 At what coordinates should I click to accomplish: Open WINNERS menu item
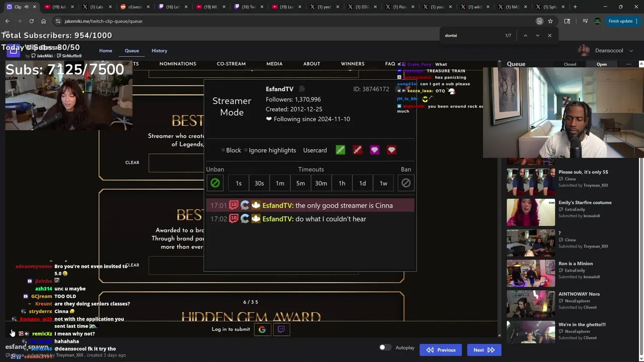coord(352,64)
